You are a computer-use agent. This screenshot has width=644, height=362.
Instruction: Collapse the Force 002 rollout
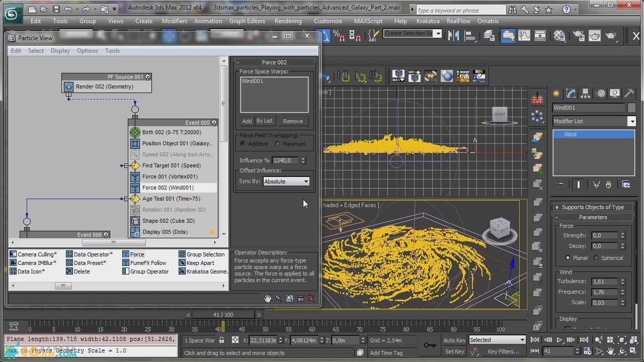coord(274,62)
